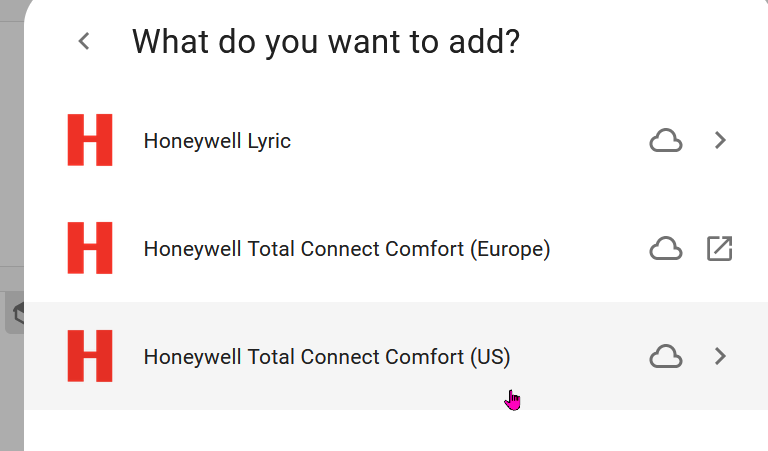Expand Honeywell Lyric with its chevron arrow
This screenshot has height=451, width=768.
[x=720, y=141]
